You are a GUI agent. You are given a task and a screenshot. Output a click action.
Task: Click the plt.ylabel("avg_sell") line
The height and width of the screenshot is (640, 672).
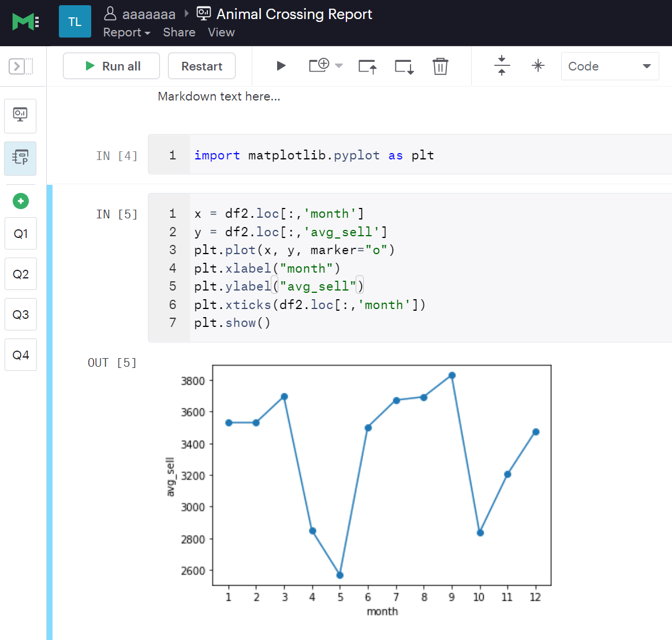(x=279, y=286)
